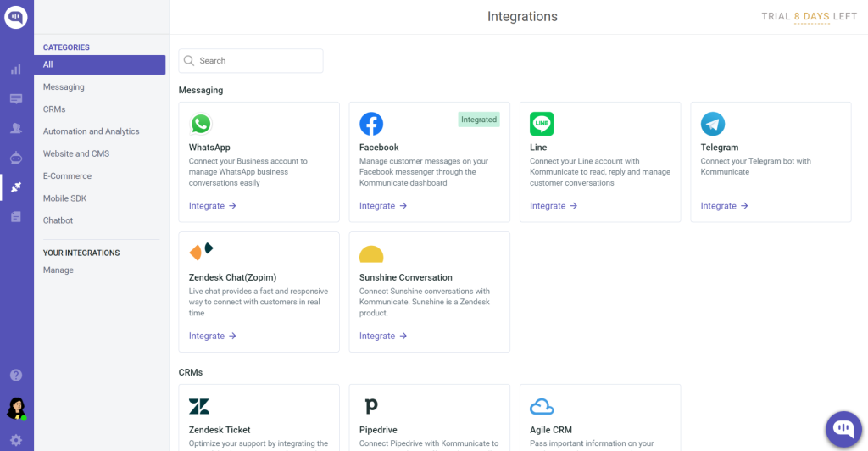Click Integrate link under Zendesk Chat(Zopim)

pos(212,336)
